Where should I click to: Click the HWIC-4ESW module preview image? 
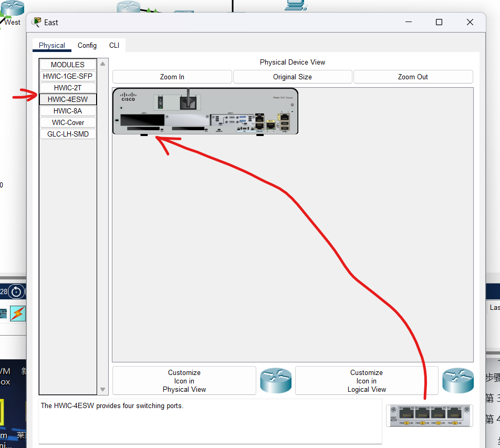pos(429,415)
